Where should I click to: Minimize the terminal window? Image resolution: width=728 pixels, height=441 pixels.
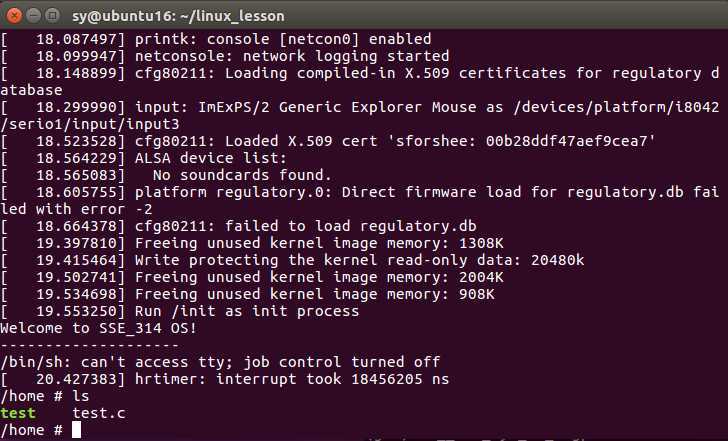(33, 15)
